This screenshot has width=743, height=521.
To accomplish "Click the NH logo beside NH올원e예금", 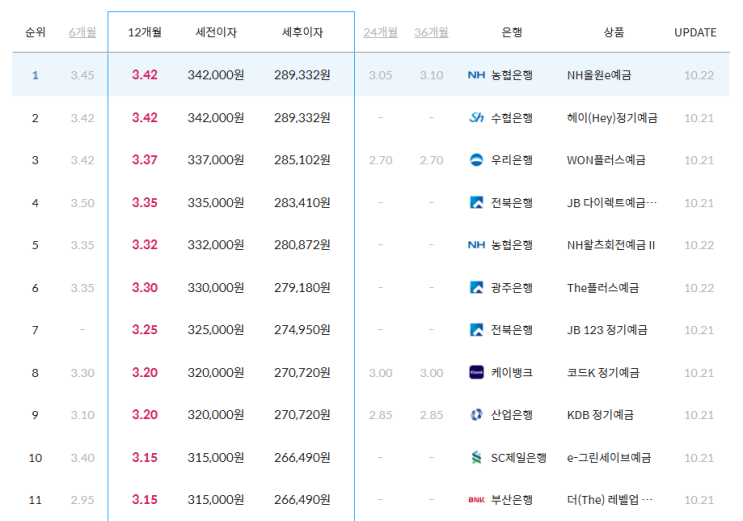I will pos(476,75).
